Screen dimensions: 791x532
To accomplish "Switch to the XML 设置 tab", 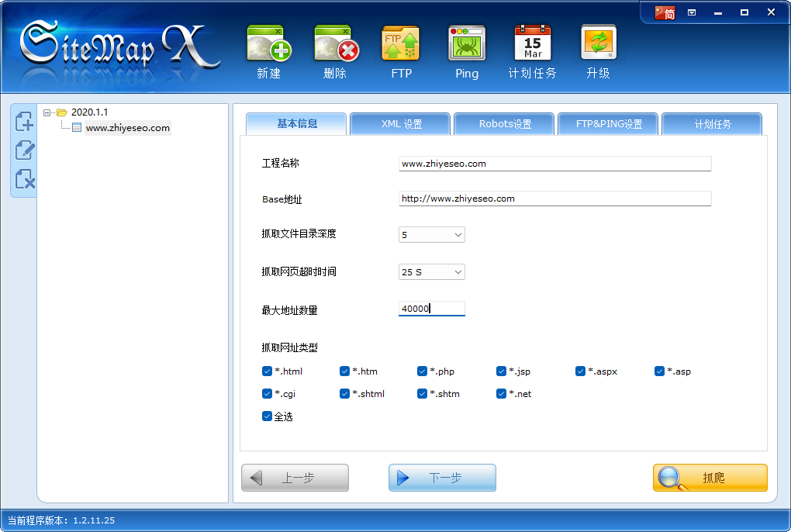I will click(400, 123).
